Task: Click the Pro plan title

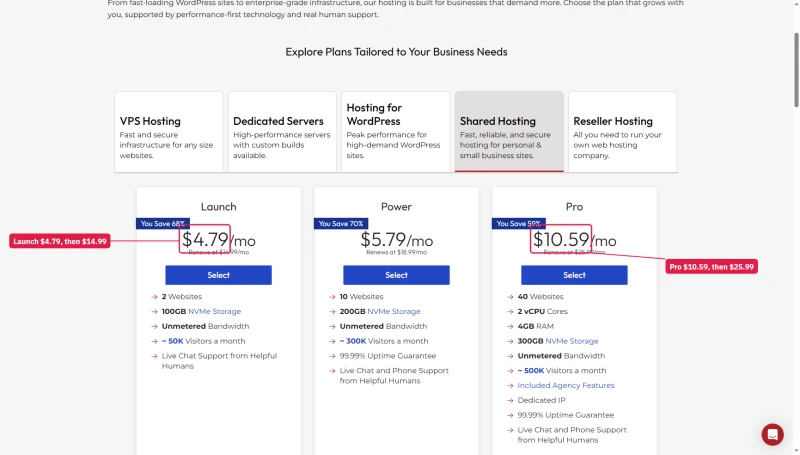Action: click(x=574, y=207)
